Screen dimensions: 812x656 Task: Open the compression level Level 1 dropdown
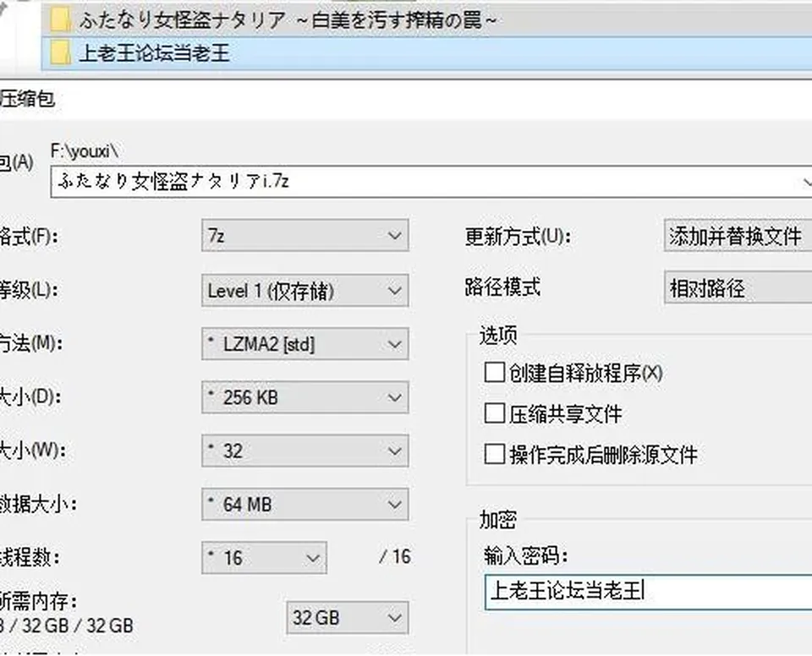(305, 291)
